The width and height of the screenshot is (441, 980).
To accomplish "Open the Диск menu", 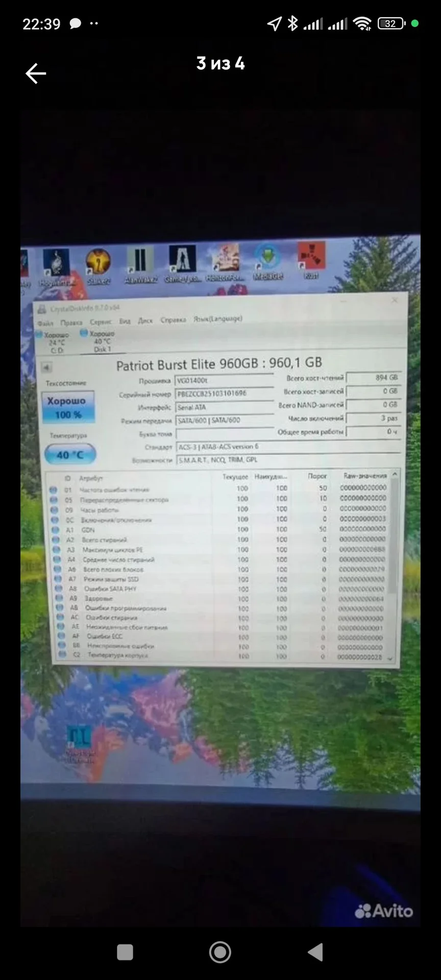I will point(145,321).
